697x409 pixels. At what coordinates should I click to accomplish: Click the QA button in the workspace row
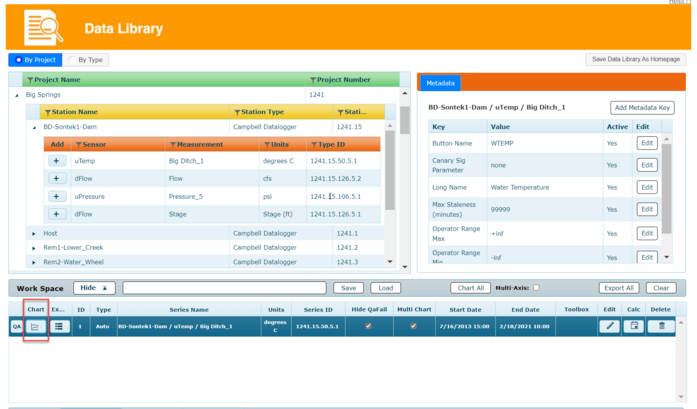tap(16, 326)
